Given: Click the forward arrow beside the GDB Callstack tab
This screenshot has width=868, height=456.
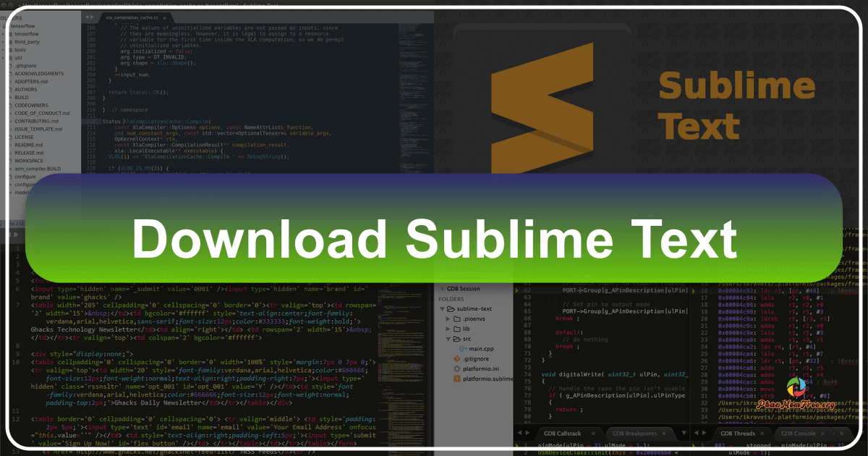Looking at the screenshot, I should coord(527,433).
